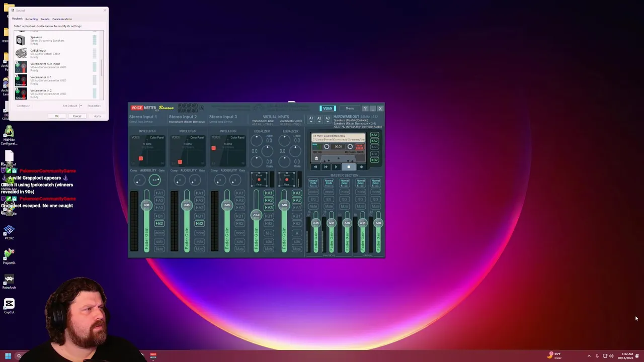Toggle recorder output A2

pyautogui.click(x=374, y=141)
